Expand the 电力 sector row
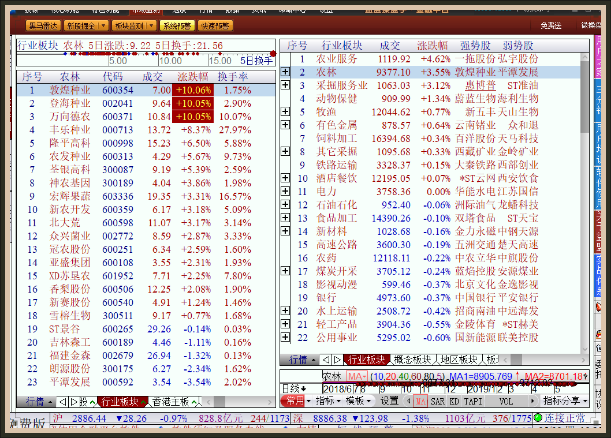The image size is (611, 438). tap(286, 191)
